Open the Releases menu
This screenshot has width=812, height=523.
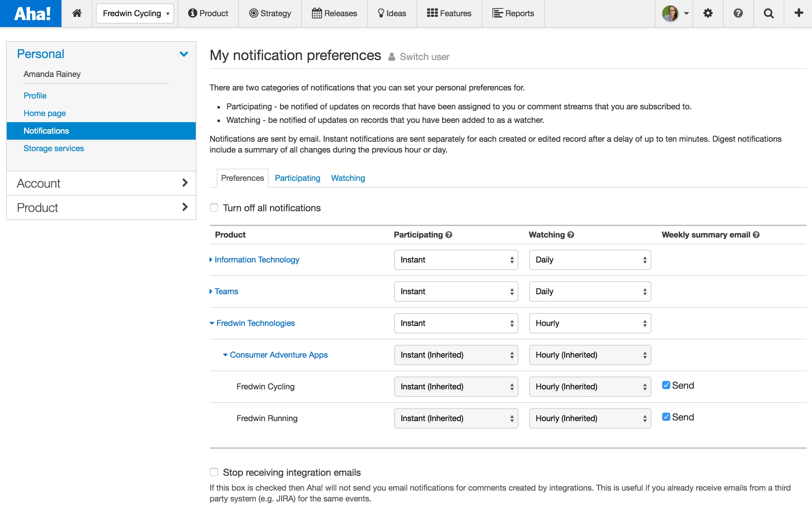coord(334,13)
